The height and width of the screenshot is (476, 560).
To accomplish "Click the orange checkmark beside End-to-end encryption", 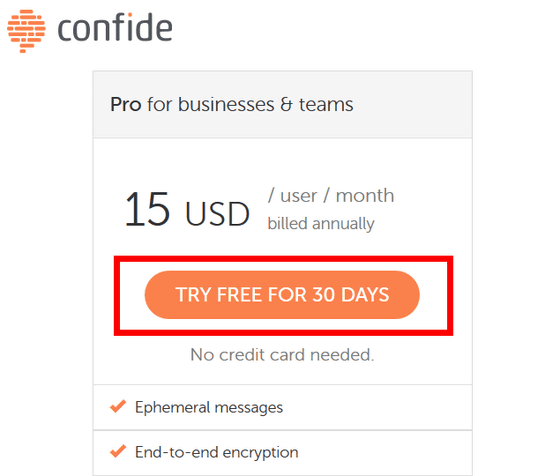I will point(118,451).
